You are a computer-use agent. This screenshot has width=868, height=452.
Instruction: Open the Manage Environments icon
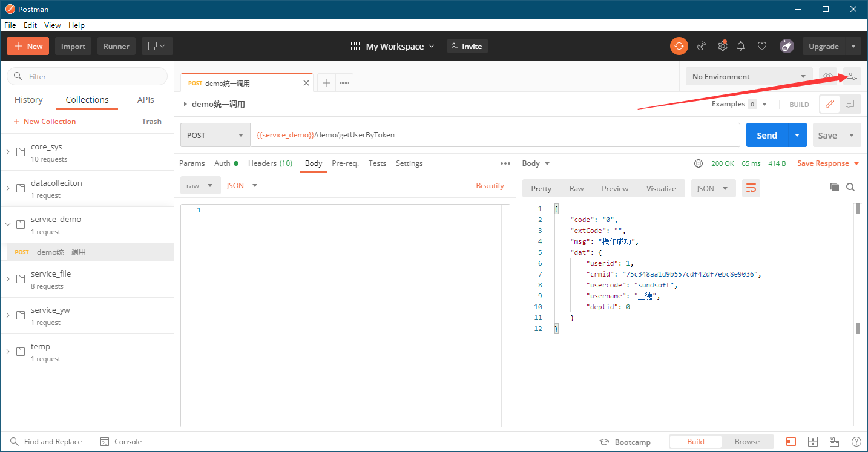[852, 76]
